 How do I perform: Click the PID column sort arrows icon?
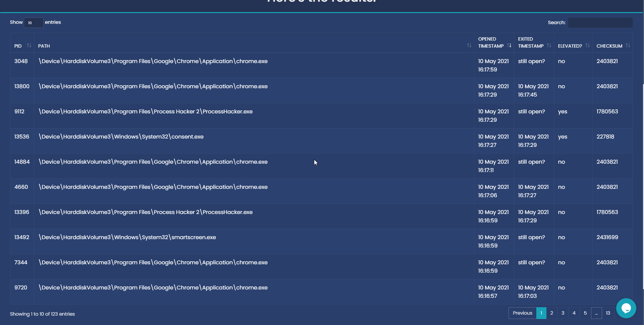[29, 46]
